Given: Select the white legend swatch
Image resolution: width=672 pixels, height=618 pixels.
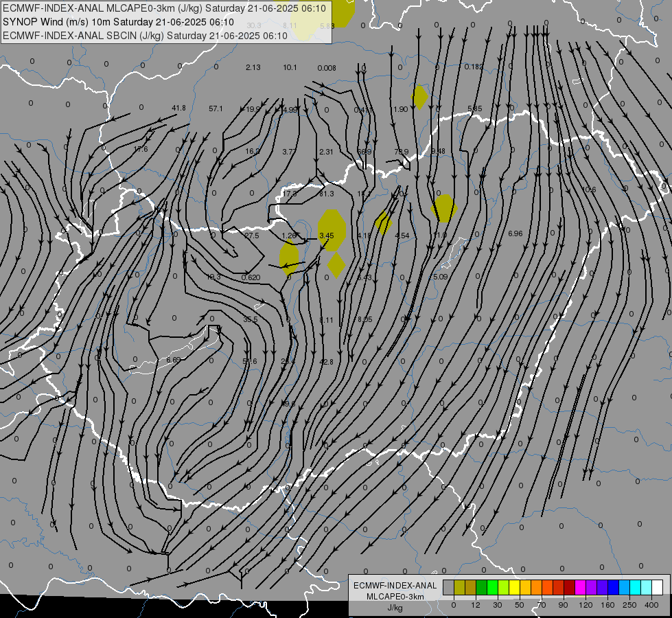Looking at the screenshot, I should click(x=657, y=588).
